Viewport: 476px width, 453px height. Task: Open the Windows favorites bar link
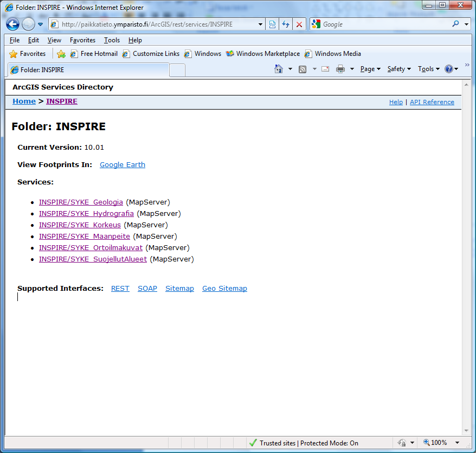tap(202, 54)
